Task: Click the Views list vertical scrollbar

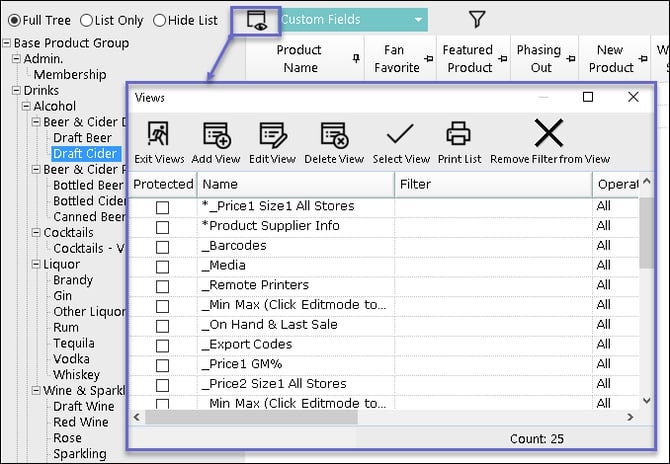Action: click(x=647, y=300)
